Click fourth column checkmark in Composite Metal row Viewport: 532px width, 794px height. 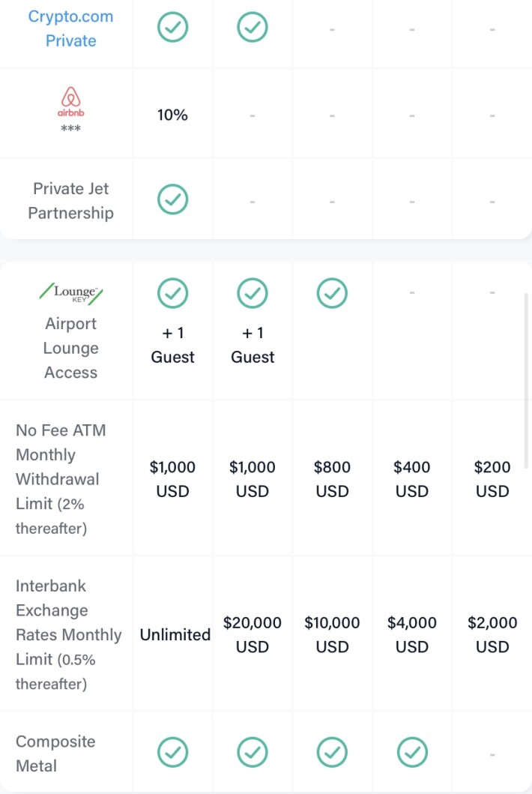point(412,752)
